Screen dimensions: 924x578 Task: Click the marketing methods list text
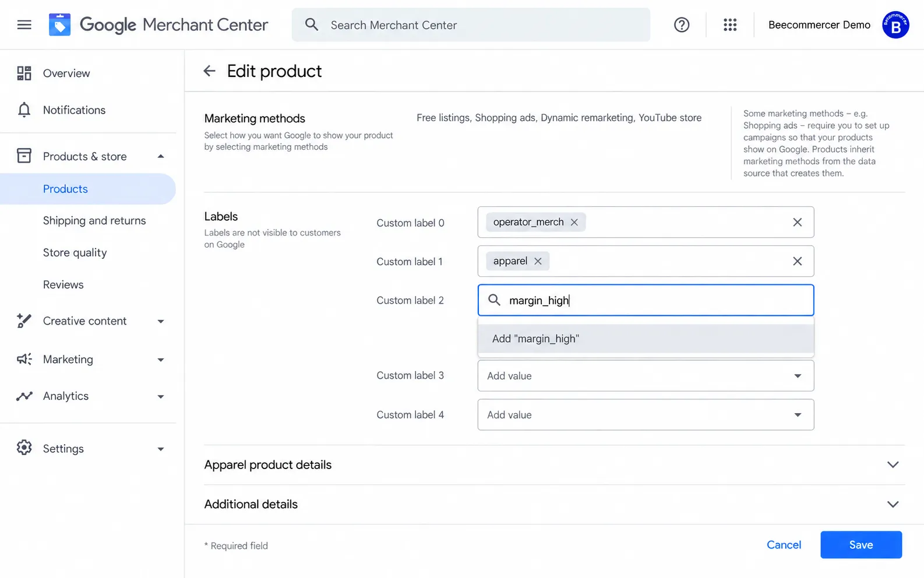[x=559, y=118]
